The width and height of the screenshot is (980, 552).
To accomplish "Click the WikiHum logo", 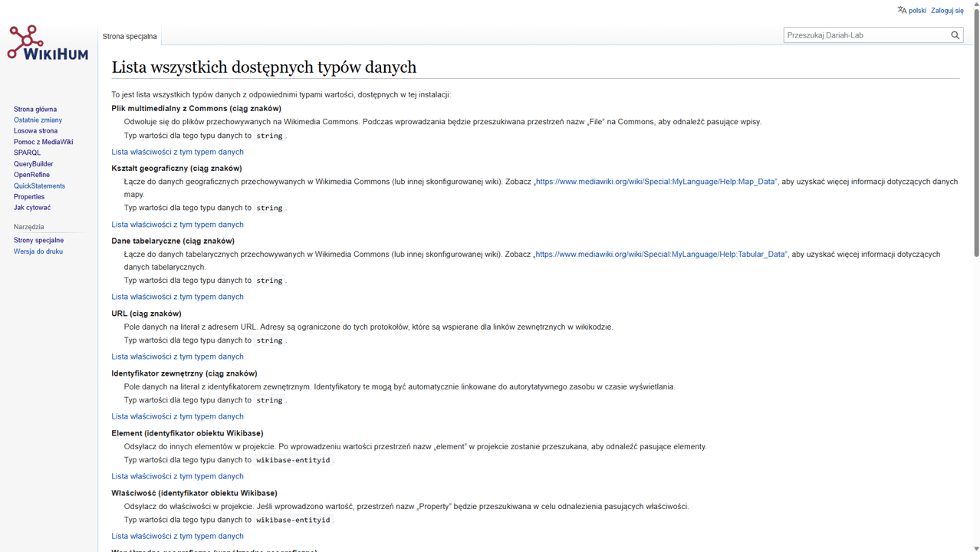I will [48, 43].
